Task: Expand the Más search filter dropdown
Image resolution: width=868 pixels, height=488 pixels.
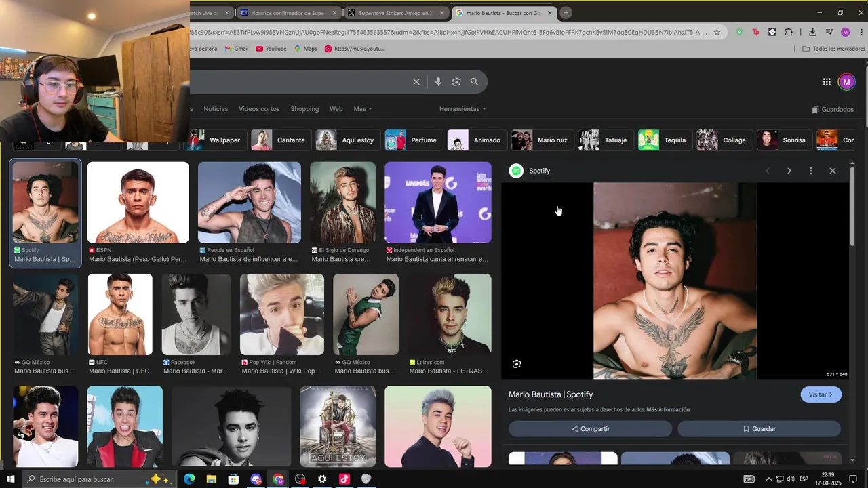Action: coord(363,109)
